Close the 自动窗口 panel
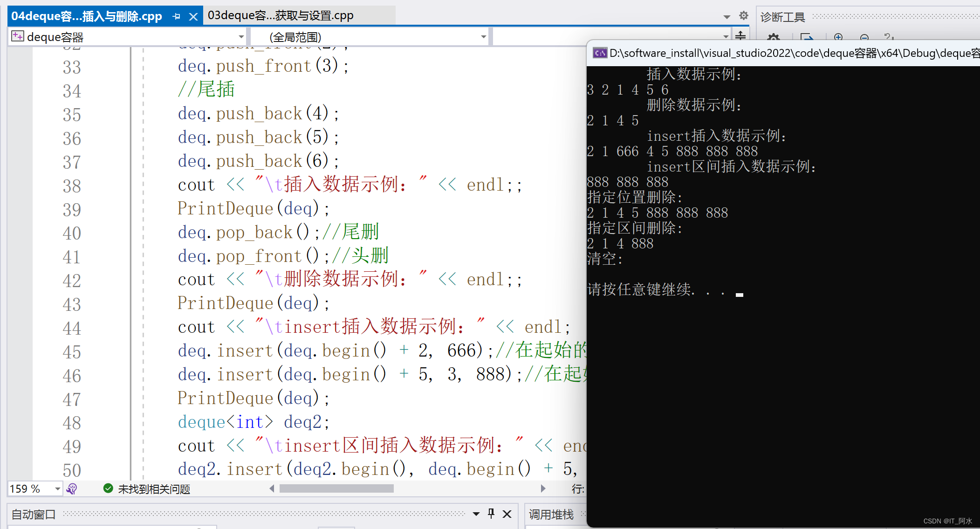 point(507,514)
